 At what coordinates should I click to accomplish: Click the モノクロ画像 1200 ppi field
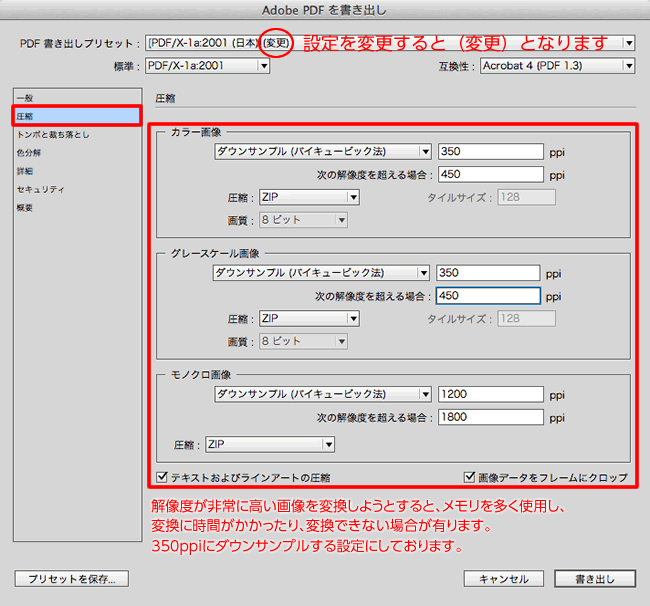tap(491, 394)
